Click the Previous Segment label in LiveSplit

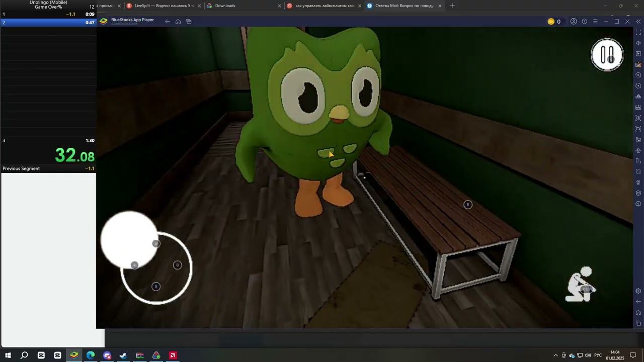(21, 169)
